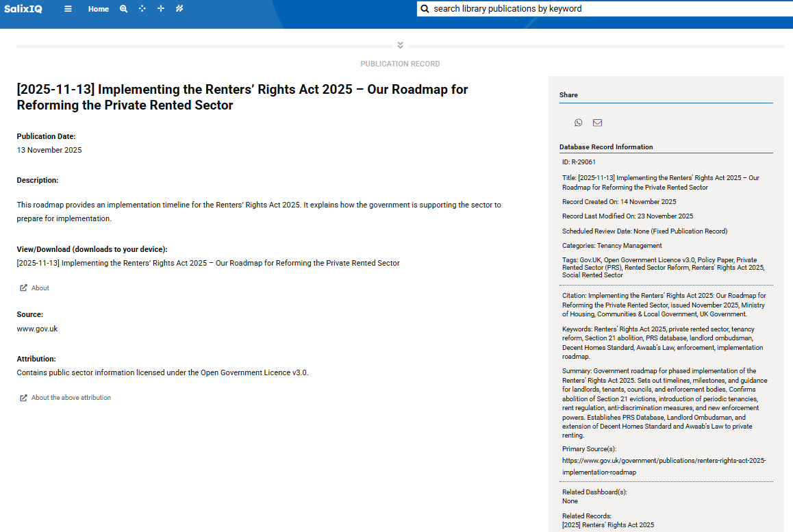Viewport: 793px width, 532px height.
Task: Click the magnifier-plus search icon
Action: tap(124, 9)
